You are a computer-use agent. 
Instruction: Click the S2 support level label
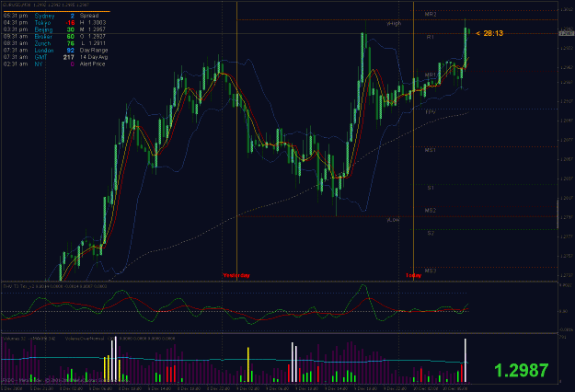(x=431, y=233)
